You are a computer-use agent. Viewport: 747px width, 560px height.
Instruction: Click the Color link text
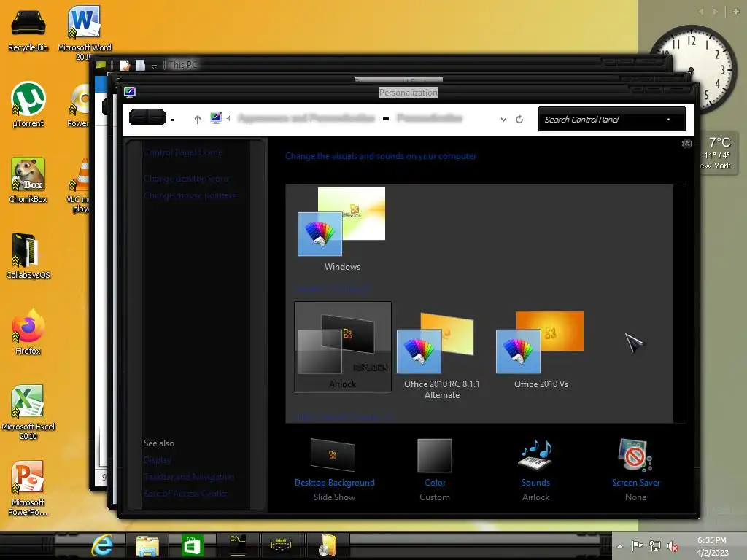435,483
